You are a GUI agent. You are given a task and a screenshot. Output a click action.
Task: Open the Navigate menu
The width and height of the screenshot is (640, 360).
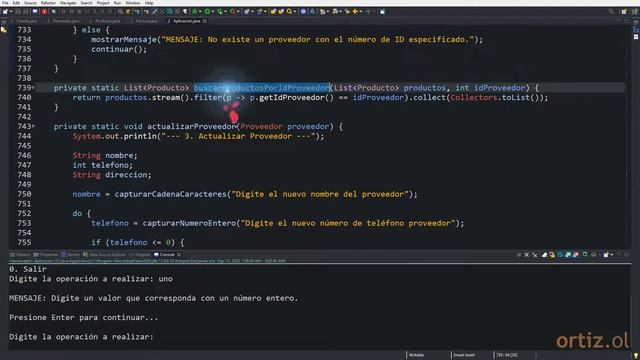68,3
